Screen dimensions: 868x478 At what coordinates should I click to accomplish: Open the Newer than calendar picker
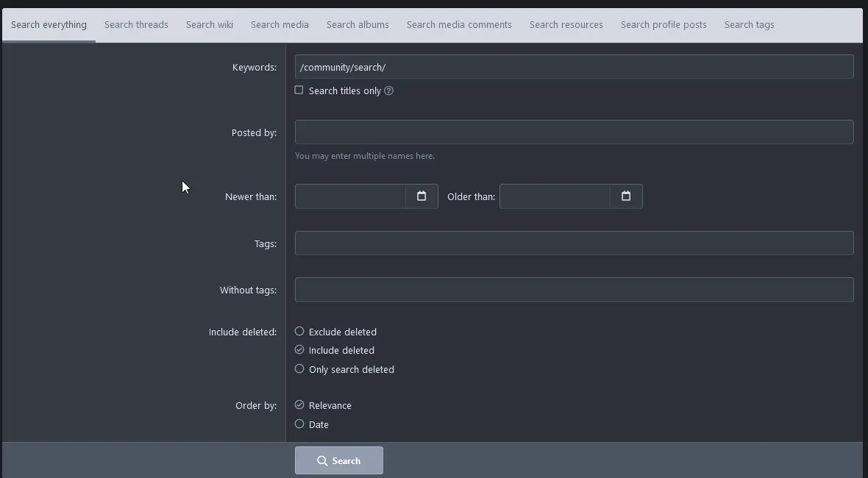click(421, 196)
